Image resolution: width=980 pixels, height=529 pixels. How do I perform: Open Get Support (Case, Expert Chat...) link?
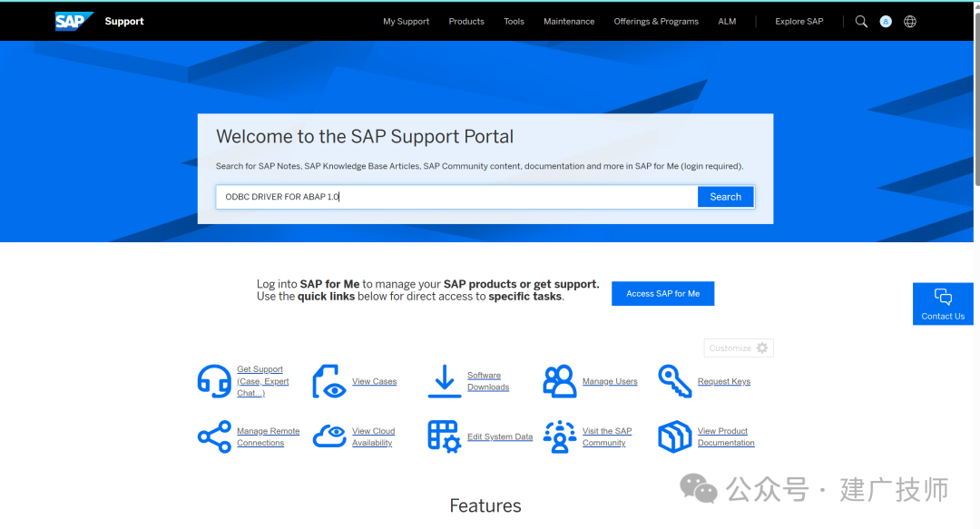point(262,381)
